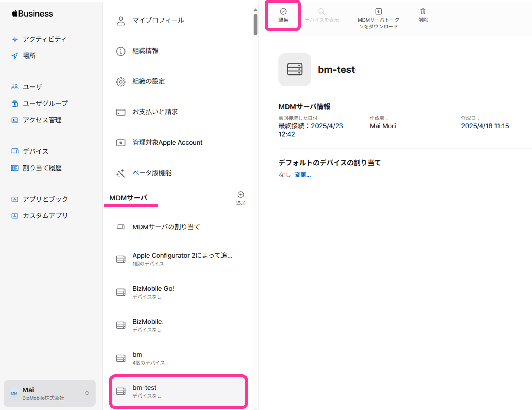The height and width of the screenshot is (410, 532).
Task: Click the Delete (削除) trash icon
Action: pyautogui.click(x=423, y=12)
